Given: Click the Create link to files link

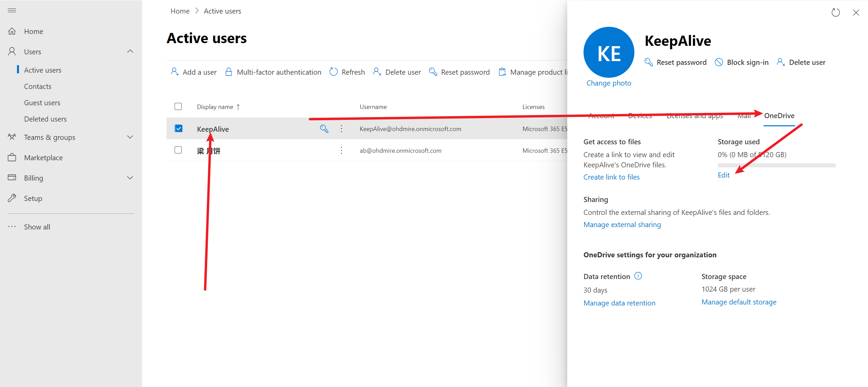Looking at the screenshot, I should (x=611, y=177).
